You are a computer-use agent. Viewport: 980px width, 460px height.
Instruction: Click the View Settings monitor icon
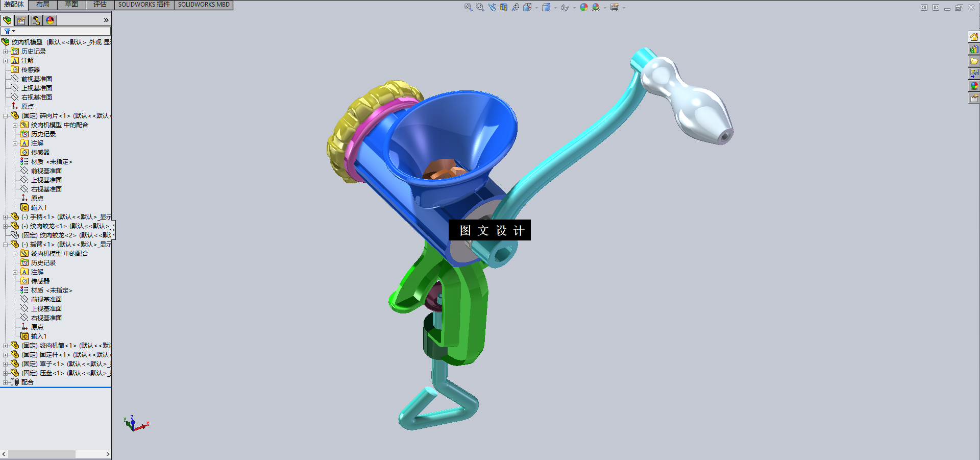(x=614, y=7)
